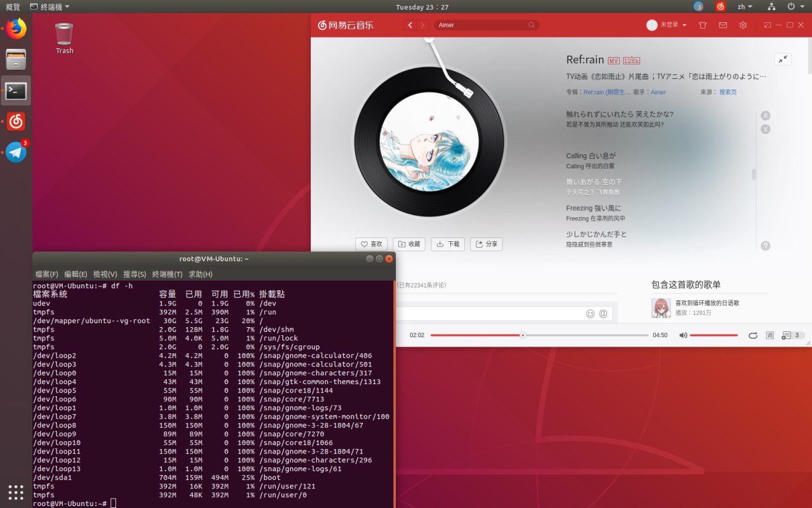The height and width of the screenshot is (508, 812).
Task: Show Applications grid in the dock
Action: pyautogui.click(x=16, y=492)
